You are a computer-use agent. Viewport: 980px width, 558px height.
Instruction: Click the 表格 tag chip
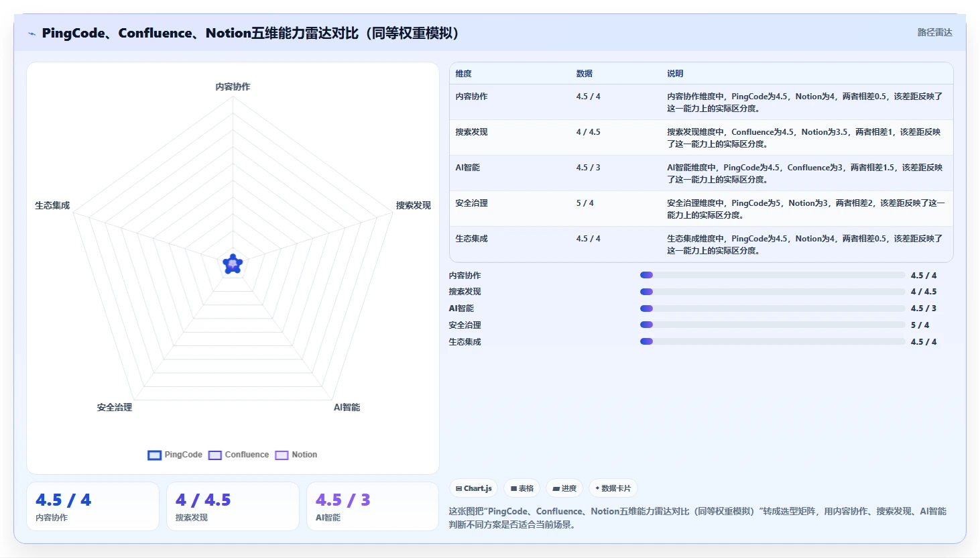pos(522,488)
